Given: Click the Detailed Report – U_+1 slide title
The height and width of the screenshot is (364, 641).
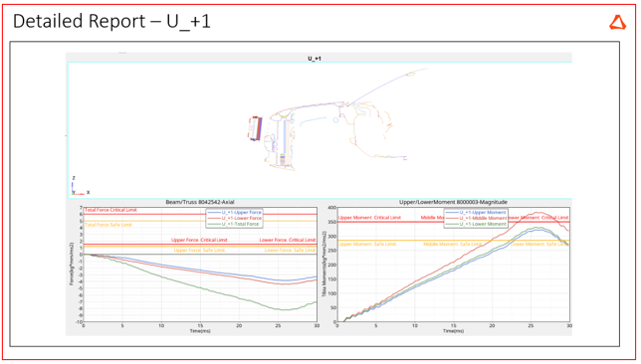Looking at the screenshot, I should tap(111, 21).
